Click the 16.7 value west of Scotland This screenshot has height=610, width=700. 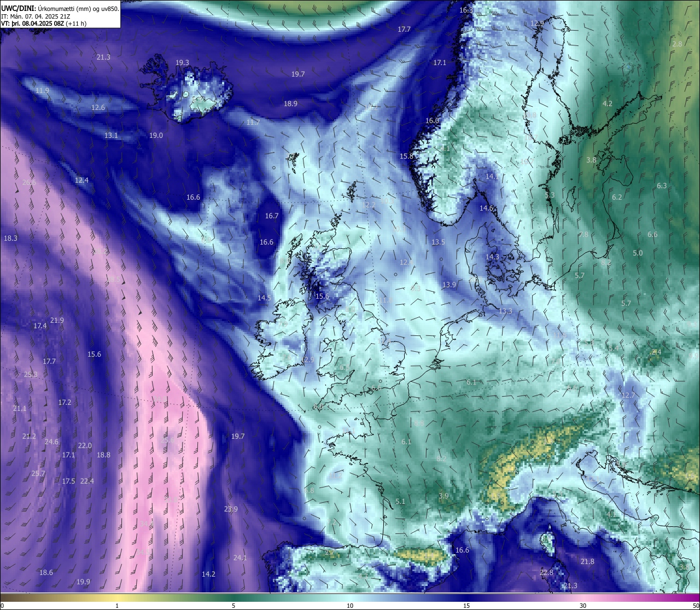pos(272,216)
